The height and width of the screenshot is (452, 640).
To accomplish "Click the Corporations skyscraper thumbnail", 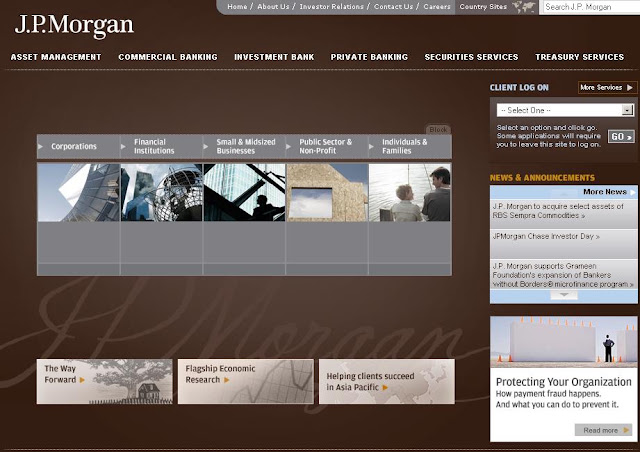I will (78, 193).
